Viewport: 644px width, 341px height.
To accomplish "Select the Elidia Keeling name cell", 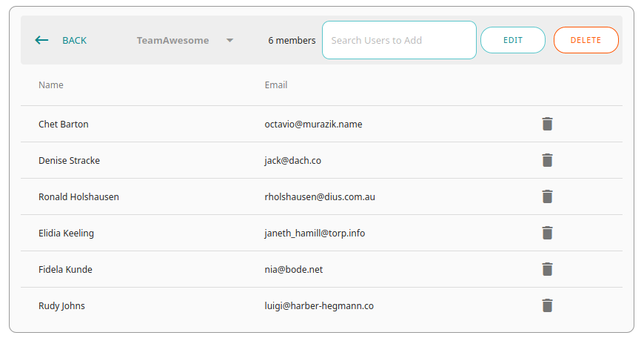I will coord(67,233).
